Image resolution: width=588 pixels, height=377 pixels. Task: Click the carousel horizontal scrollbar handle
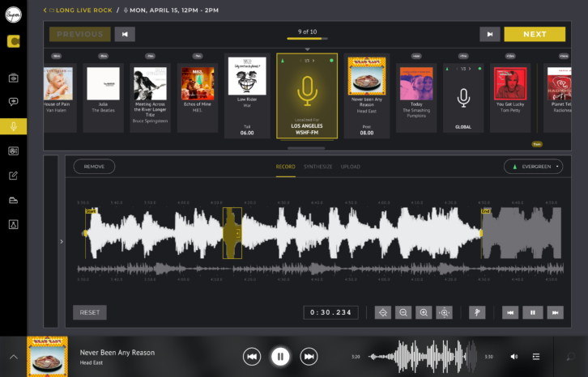point(306,148)
